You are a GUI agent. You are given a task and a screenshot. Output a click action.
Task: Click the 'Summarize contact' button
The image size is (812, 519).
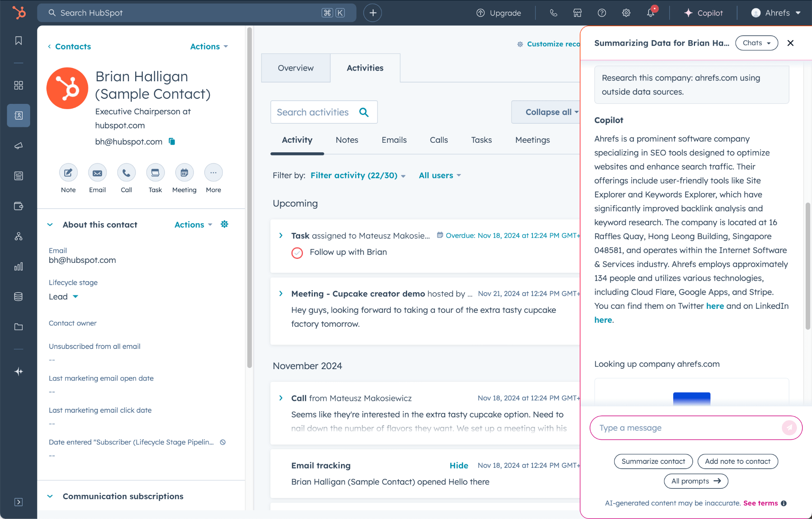coord(653,461)
